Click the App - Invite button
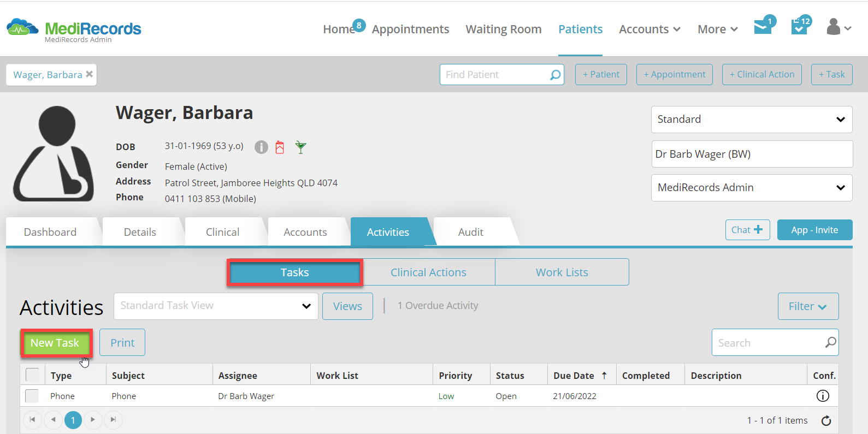Viewport: 868px width, 434px height. pyautogui.click(x=814, y=230)
